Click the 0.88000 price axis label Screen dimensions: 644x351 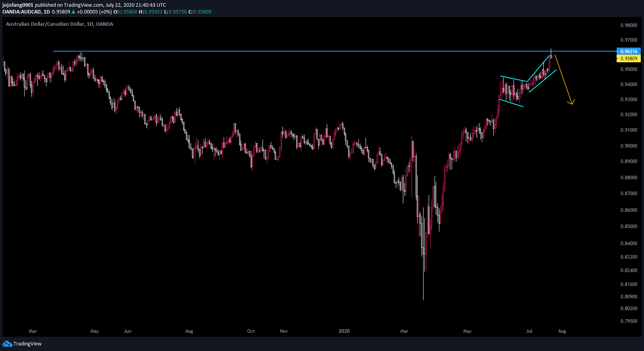point(629,178)
